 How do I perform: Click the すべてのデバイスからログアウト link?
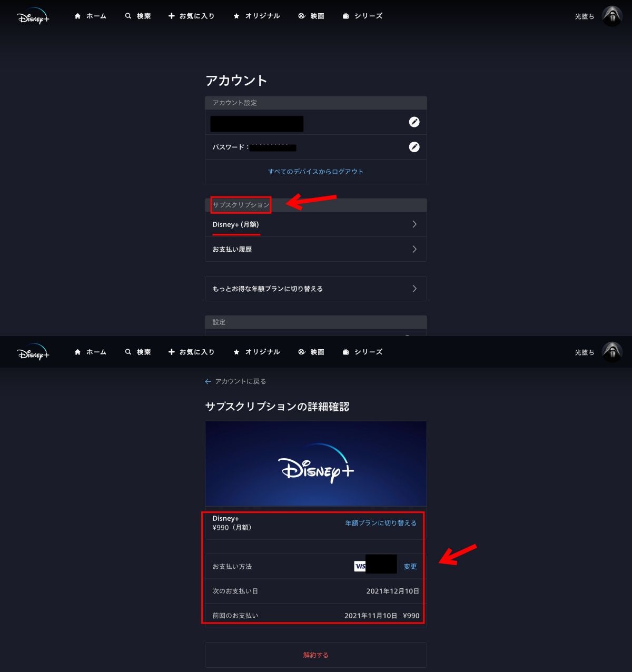coord(316,172)
